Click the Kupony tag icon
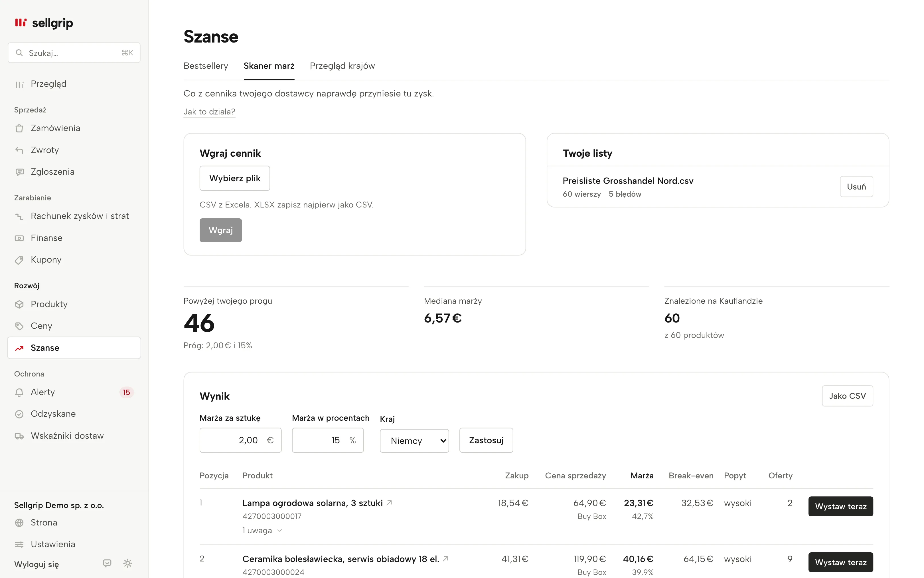This screenshot has width=924, height=578. click(x=19, y=260)
